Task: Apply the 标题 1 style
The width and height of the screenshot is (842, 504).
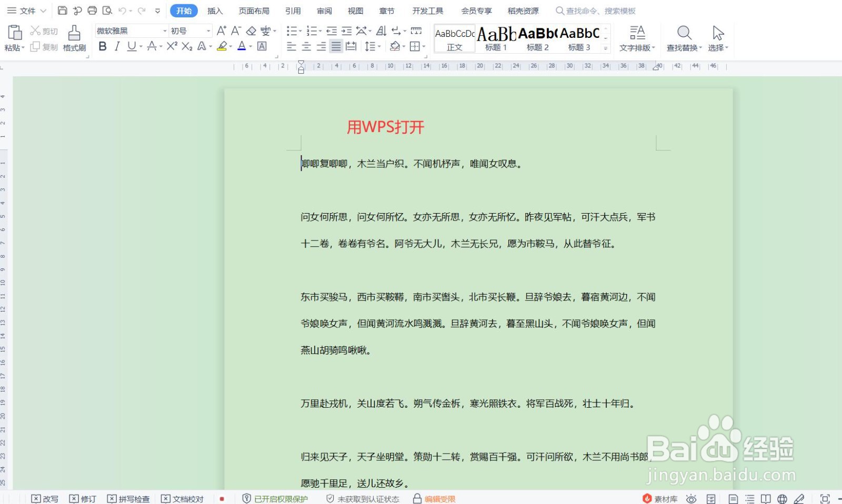Action: (x=496, y=39)
